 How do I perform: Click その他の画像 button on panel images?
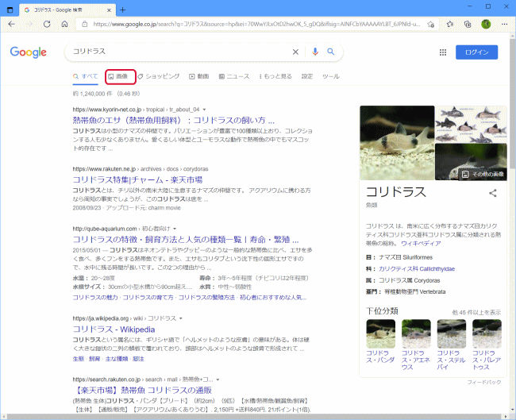click(483, 174)
